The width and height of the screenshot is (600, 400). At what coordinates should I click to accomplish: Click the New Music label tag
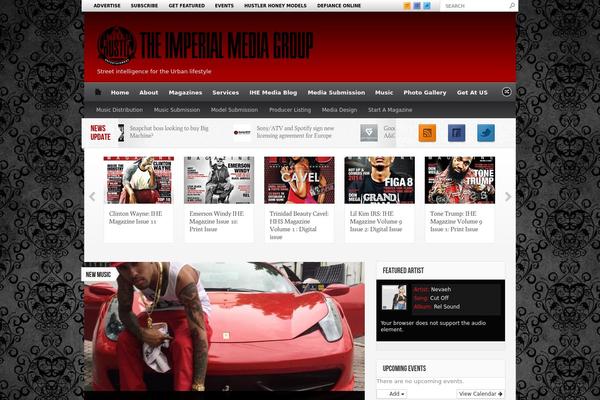[98, 274]
